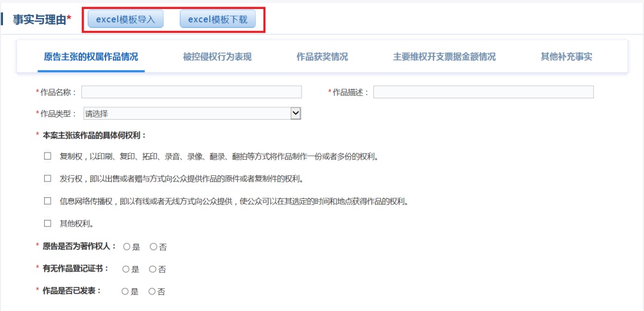Image resolution: width=644 pixels, height=311 pixels.
Task: Go to 主要维权开支票据金额情况 tab
Action: coord(444,57)
